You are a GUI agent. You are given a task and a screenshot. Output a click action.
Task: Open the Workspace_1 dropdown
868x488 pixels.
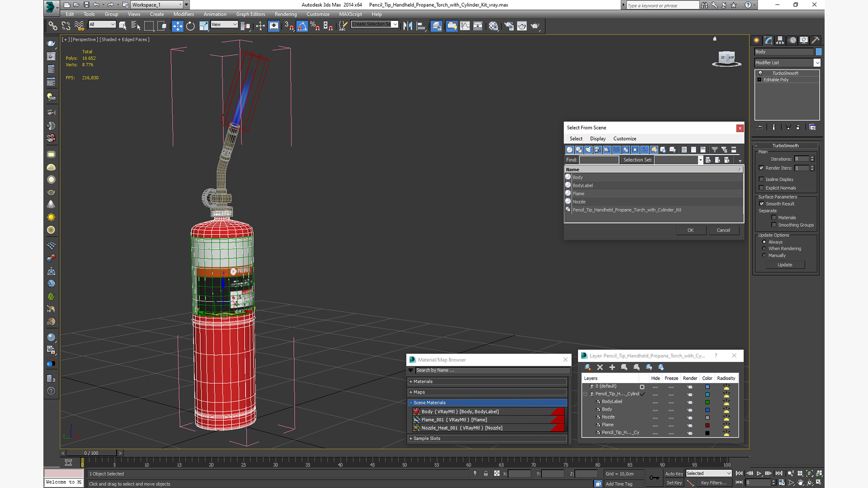pos(157,5)
